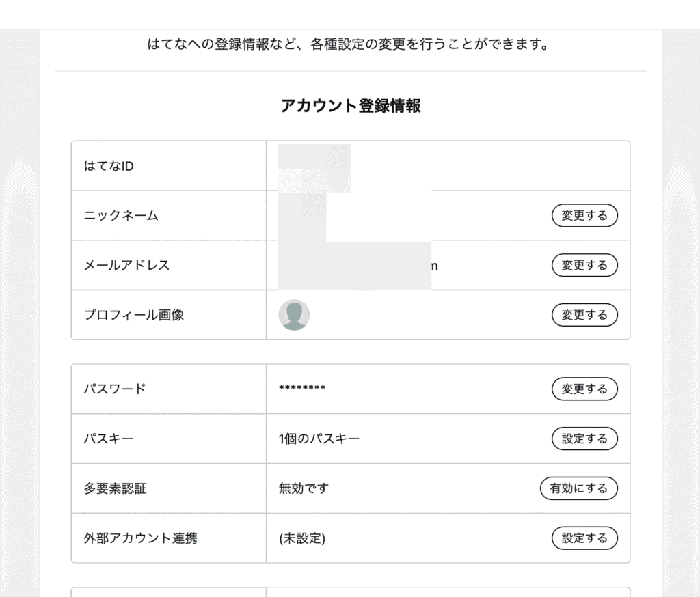Click the settings description text at the top
This screenshot has width=700, height=597.
click(350, 44)
